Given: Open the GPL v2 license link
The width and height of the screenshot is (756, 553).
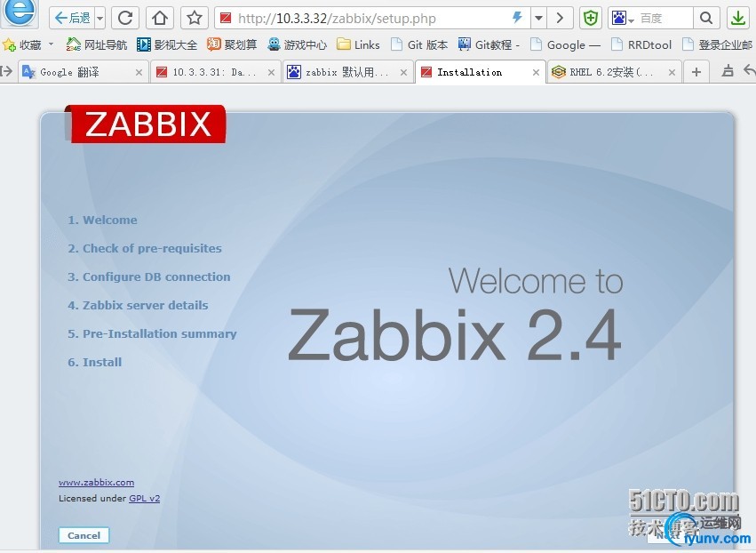Looking at the screenshot, I should (144, 499).
